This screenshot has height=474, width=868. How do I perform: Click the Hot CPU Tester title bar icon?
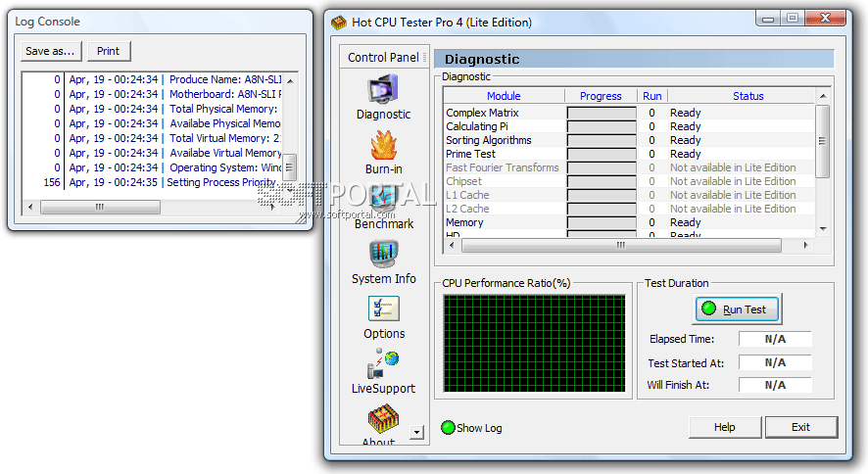(339, 23)
